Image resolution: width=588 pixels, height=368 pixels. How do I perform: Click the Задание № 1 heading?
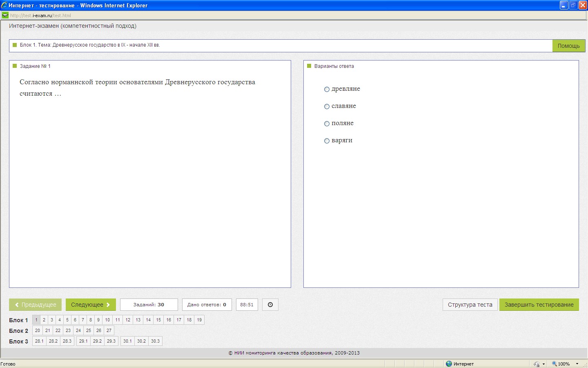click(35, 66)
